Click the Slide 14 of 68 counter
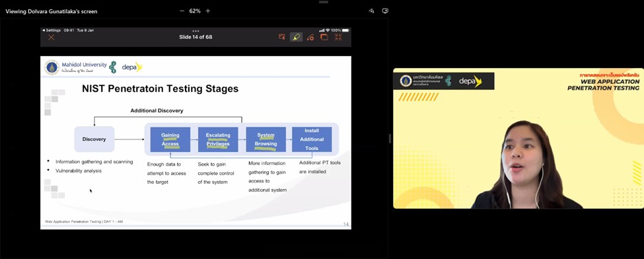 [196, 37]
